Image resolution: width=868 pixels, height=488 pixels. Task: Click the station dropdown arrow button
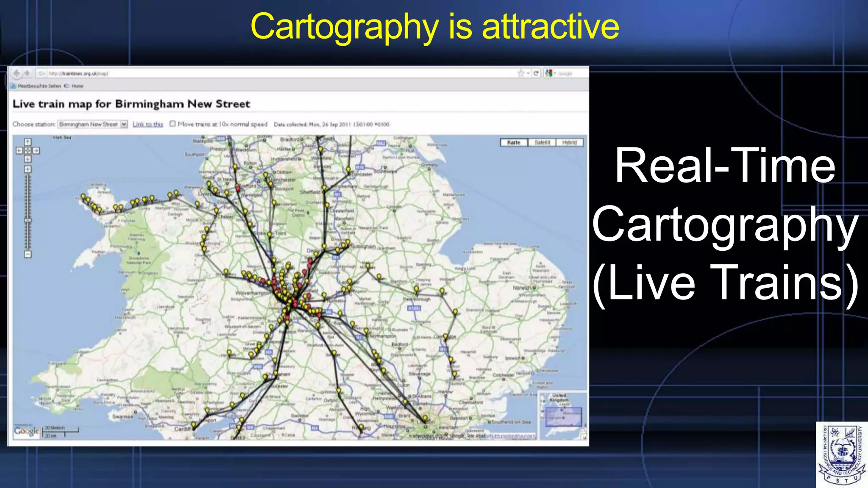[124, 124]
